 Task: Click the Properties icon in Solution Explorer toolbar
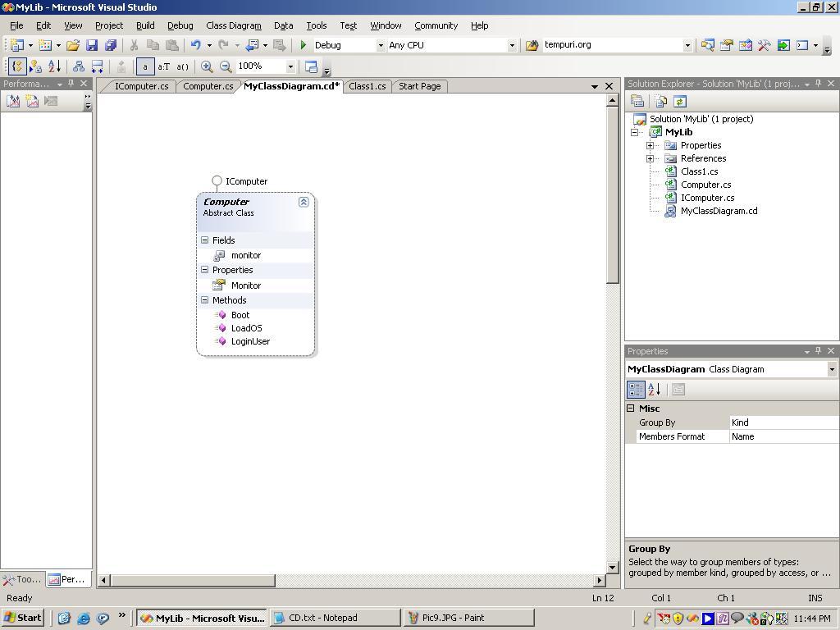point(637,101)
